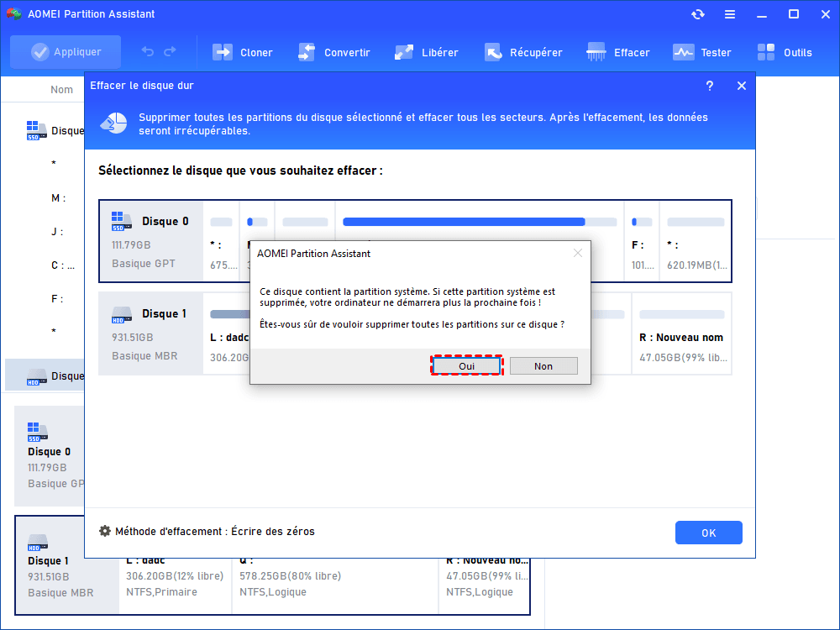The image size is (840, 630).
Task: Select the Libérer toolbar option
Action: tap(427, 52)
